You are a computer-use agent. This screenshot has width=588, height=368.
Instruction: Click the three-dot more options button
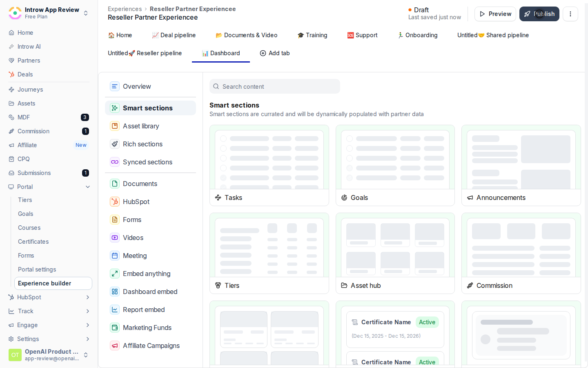570,14
